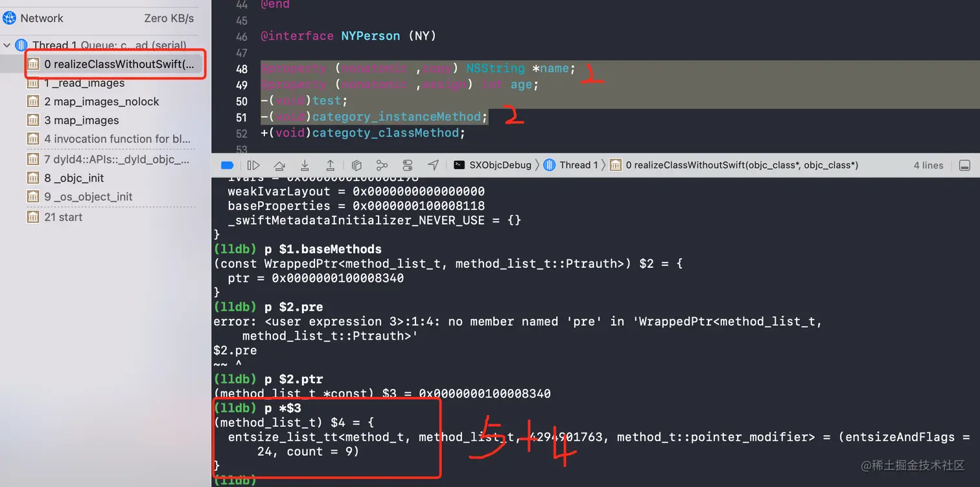Click the baseProperties address line in the console
The width and height of the screenshot is (980, 487).
tap(356, 206)
